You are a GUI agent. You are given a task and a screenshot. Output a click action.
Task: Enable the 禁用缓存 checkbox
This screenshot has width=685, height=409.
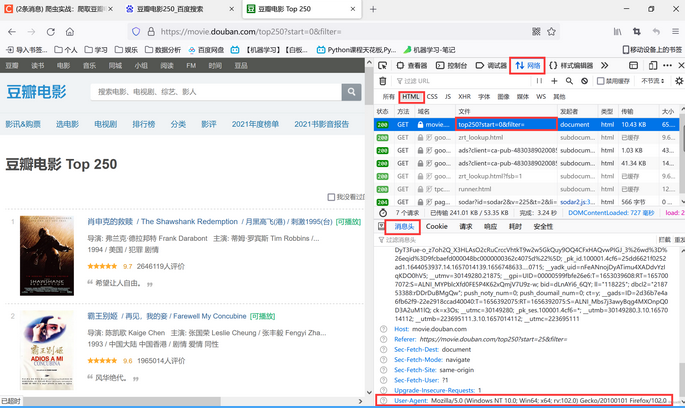point(600,81)
